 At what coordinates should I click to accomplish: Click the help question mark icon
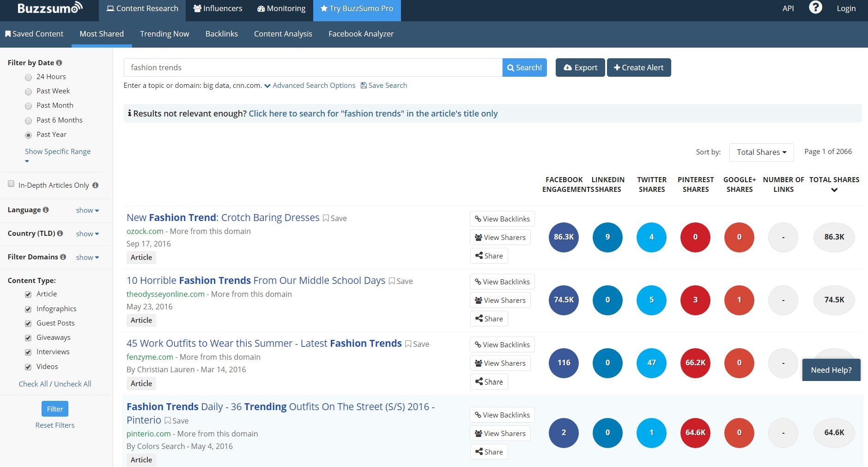pyautogui.click(x=815, y=8)
